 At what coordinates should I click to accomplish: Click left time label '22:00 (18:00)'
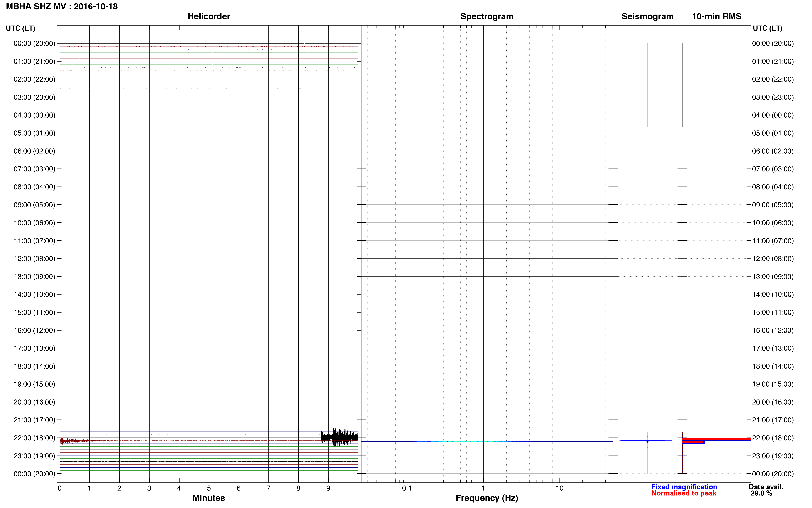pyautogui.click(x=34, y=438)
